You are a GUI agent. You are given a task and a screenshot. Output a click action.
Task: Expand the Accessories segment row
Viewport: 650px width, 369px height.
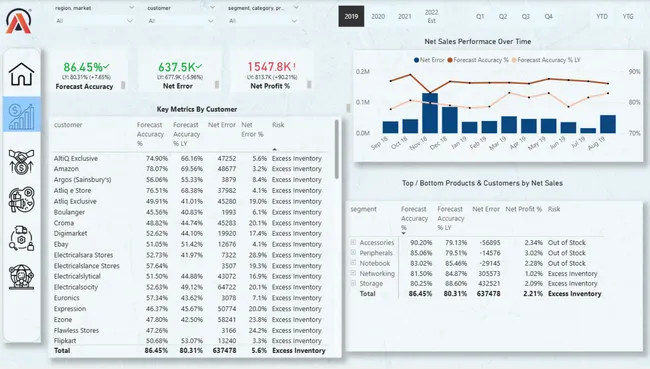353,242
